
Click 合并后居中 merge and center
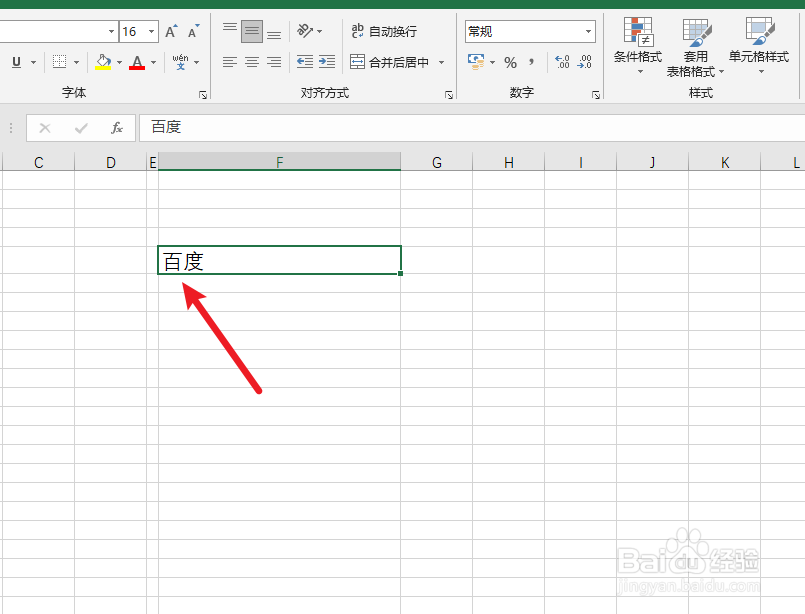[390, 63]
